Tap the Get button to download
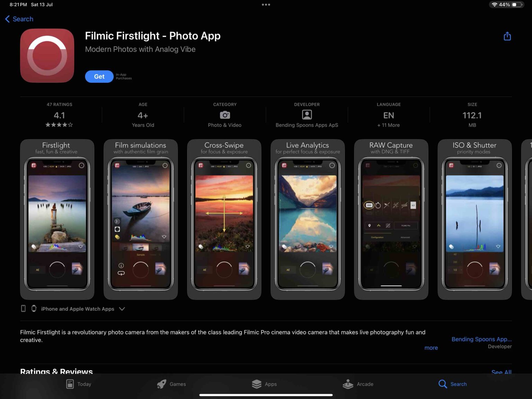 click(99, 76)
